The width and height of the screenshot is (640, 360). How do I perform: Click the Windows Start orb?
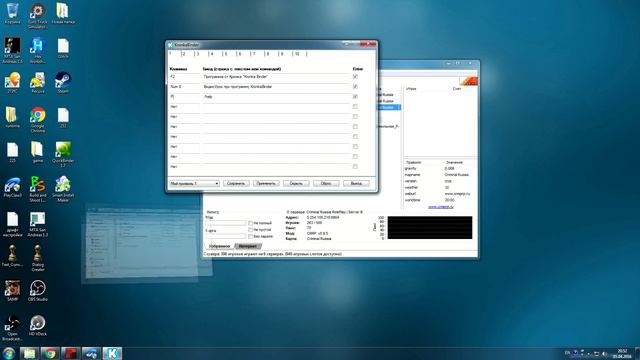9,353
